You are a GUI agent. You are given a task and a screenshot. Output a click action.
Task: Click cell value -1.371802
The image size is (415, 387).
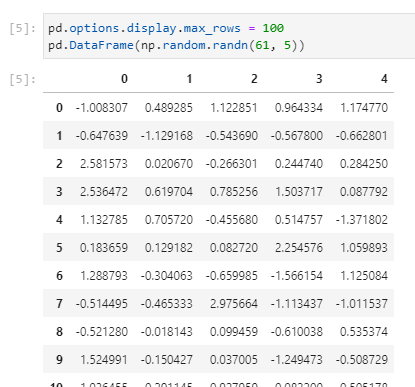click(x=362, y=220)
